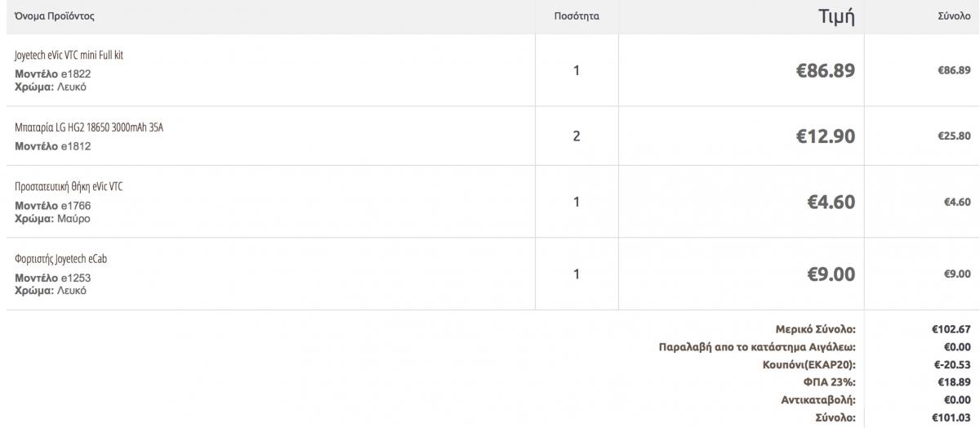Click the Τιμή column header

(x=836, y=16)
